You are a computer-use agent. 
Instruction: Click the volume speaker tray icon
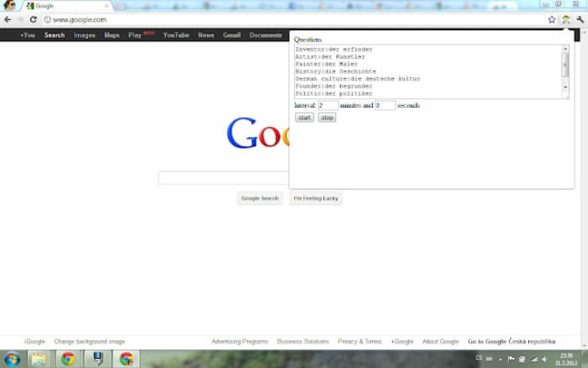coord(545,360)
